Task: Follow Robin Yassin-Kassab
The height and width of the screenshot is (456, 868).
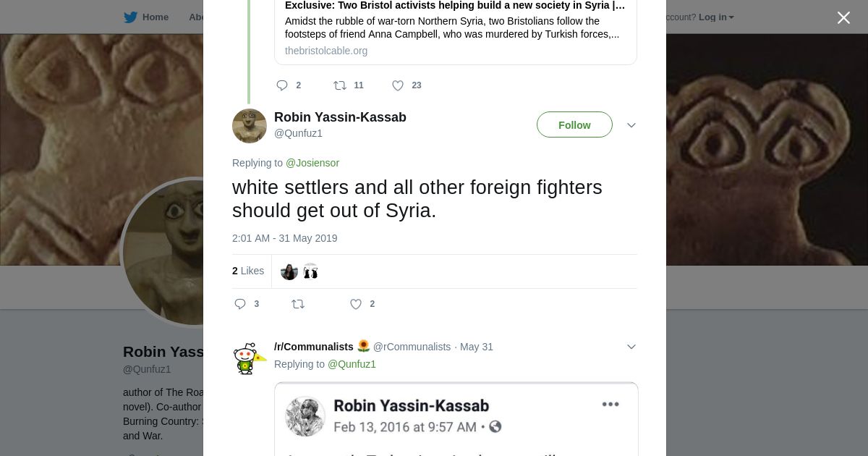Action: pyautogui.click(x=574, y=125)
